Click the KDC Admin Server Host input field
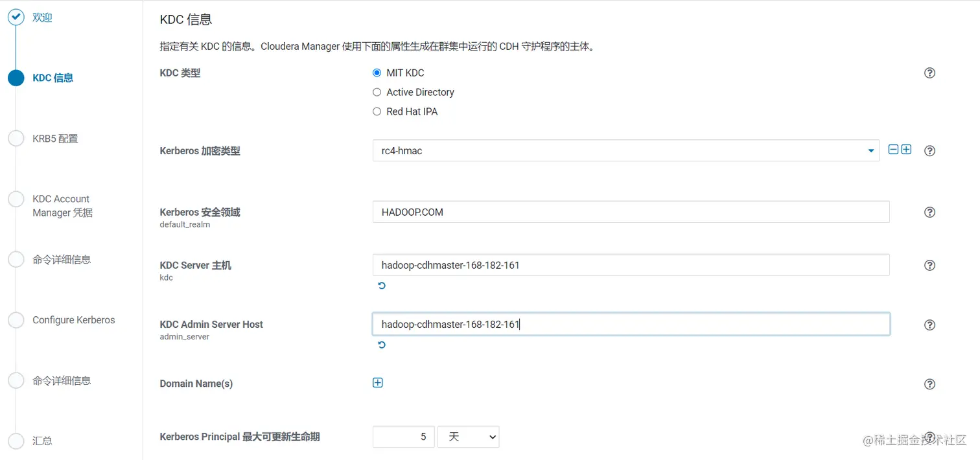 631,324
